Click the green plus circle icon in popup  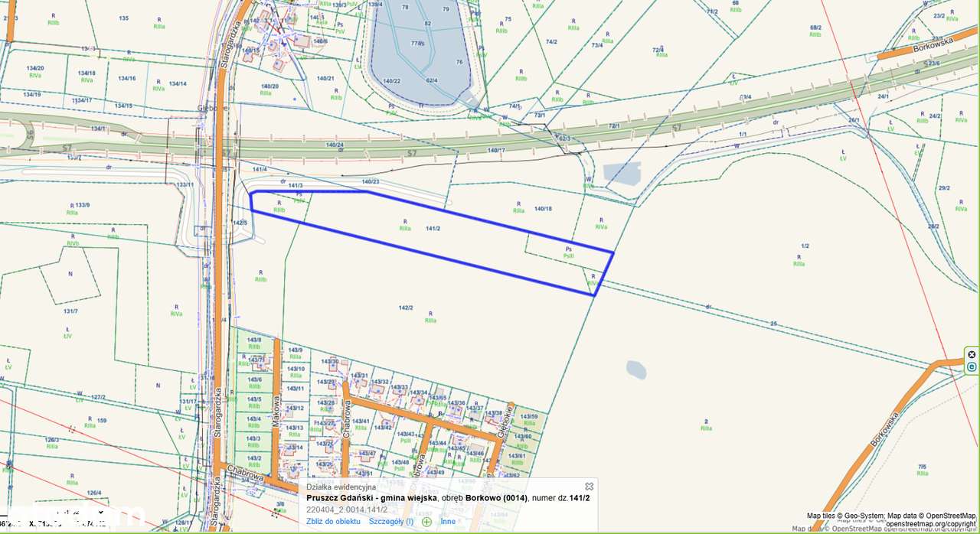click(426, 522)
